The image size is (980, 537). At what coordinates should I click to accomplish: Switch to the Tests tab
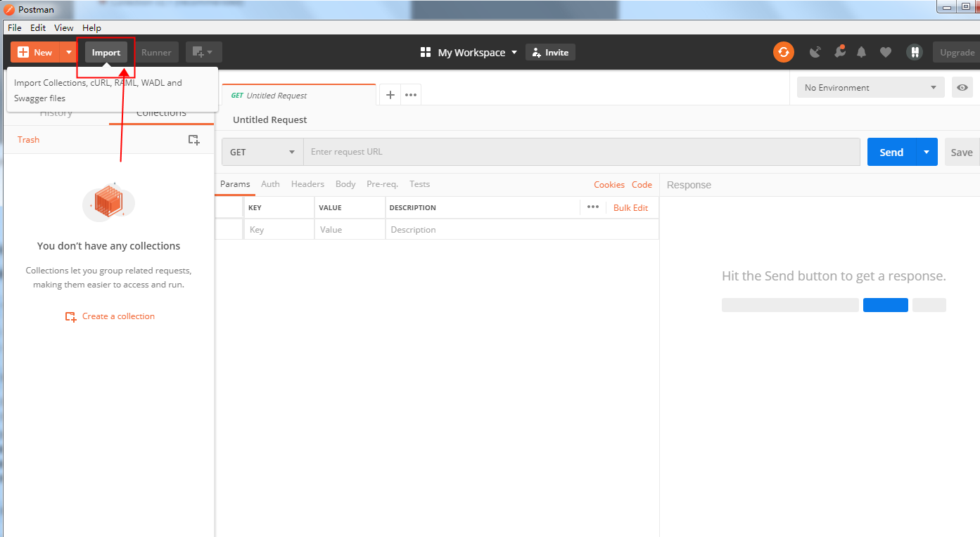coord(419,184)
